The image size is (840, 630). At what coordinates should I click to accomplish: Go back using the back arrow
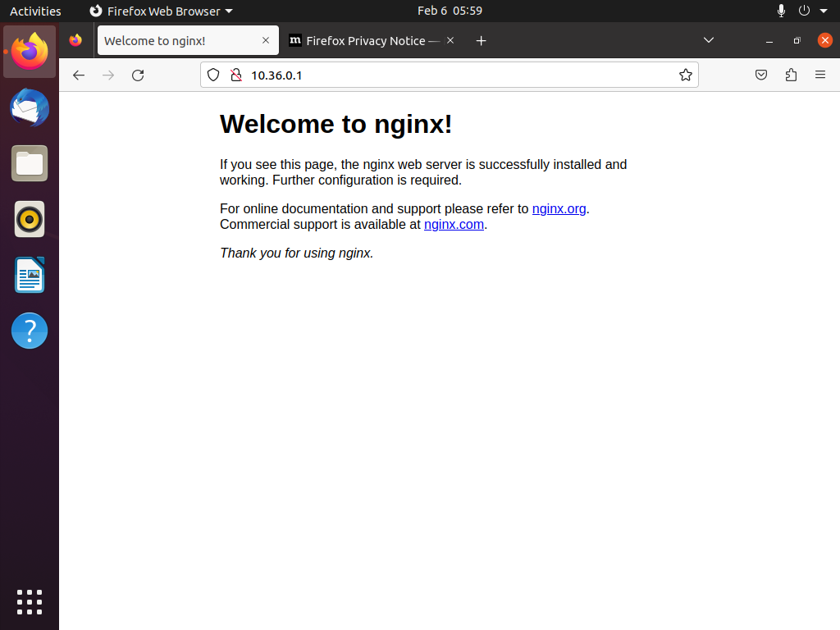point(79,75)
